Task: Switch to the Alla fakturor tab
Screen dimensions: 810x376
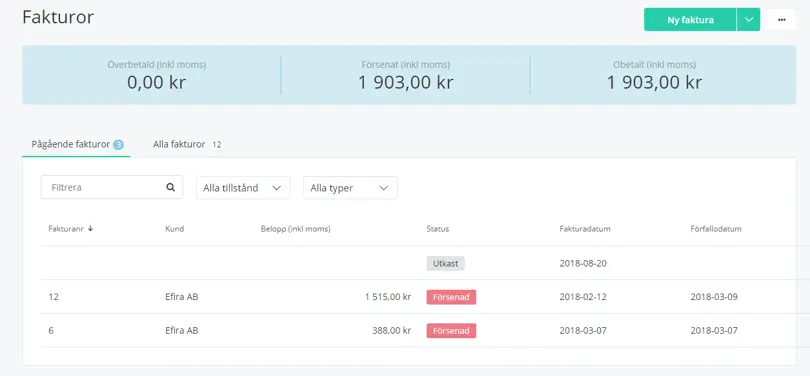Action: (x=187, y=145)
